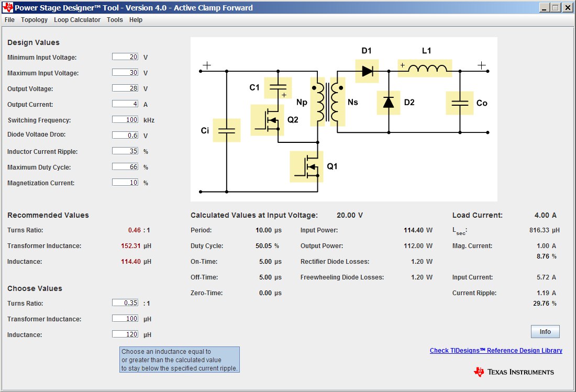The height and width of the screenshot is (392, 576).
Task: Click the Texas Instruments logo
Action: point(514,372)
